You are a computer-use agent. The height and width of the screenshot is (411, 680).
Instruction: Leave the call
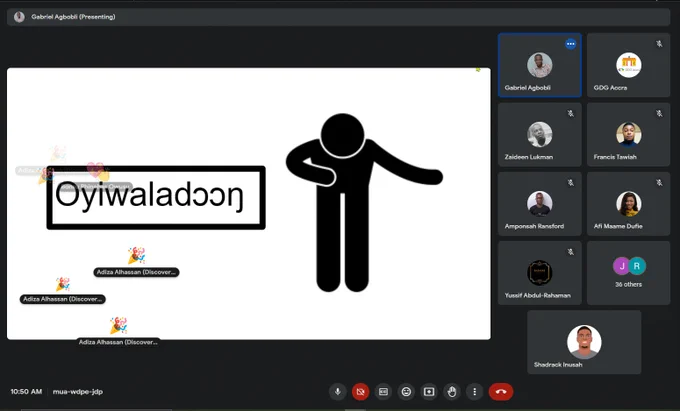(501, 392)
